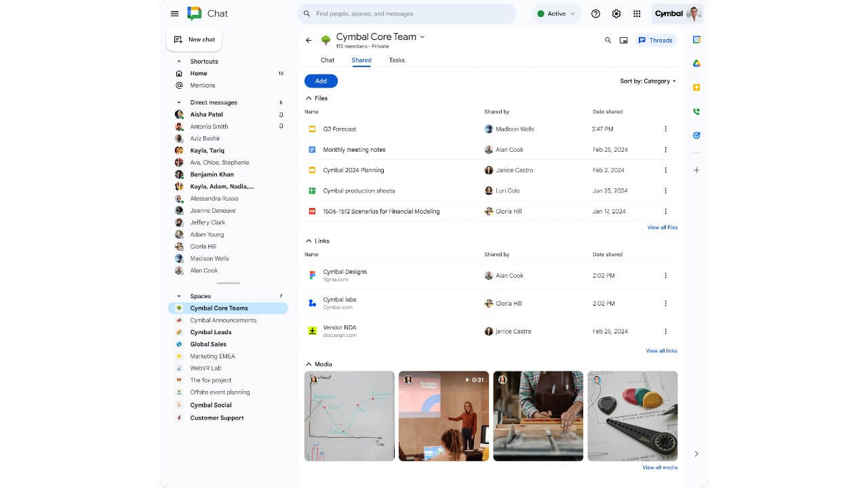Click the search magnifier in the space header
868x488 pixels.
608,40
